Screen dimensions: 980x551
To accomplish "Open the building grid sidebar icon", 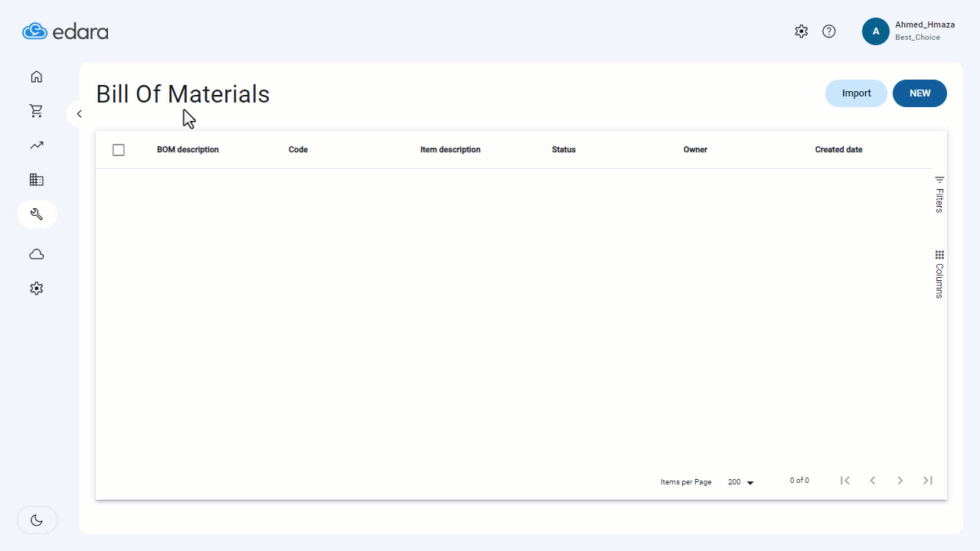I will (x=36, y=180).
